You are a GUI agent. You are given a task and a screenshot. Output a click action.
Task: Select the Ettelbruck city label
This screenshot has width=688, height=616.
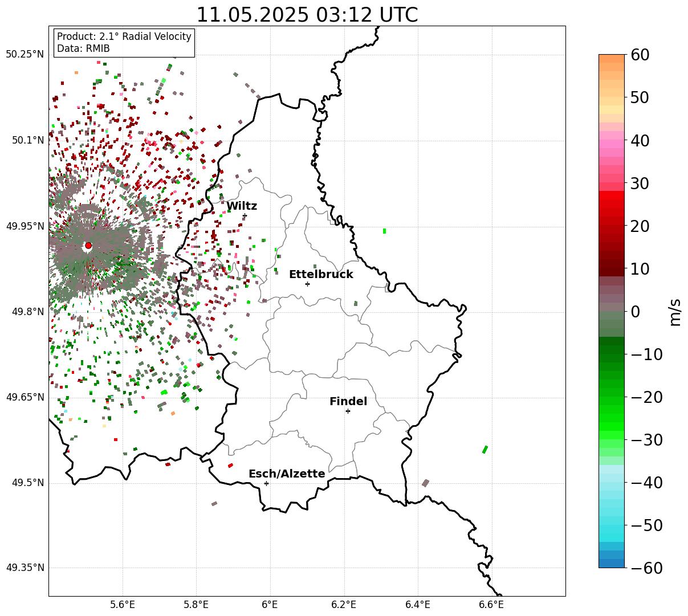[x=321, y=274]
